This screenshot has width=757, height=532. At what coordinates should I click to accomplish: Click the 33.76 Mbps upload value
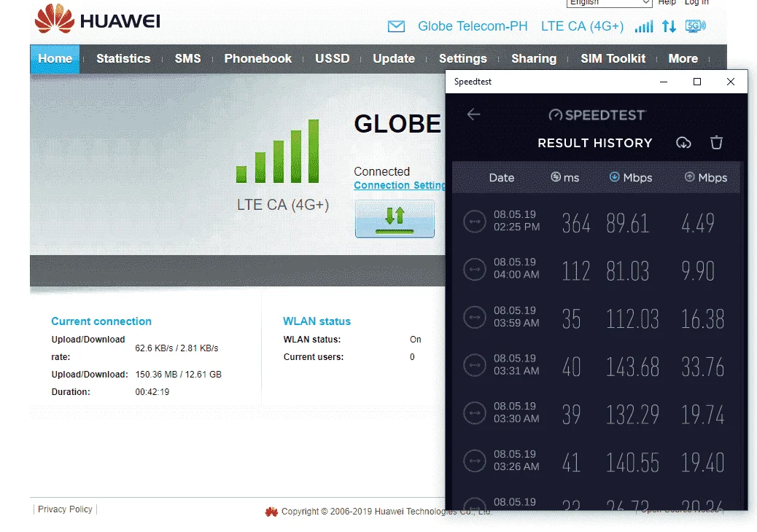click(x=702, y=367)
